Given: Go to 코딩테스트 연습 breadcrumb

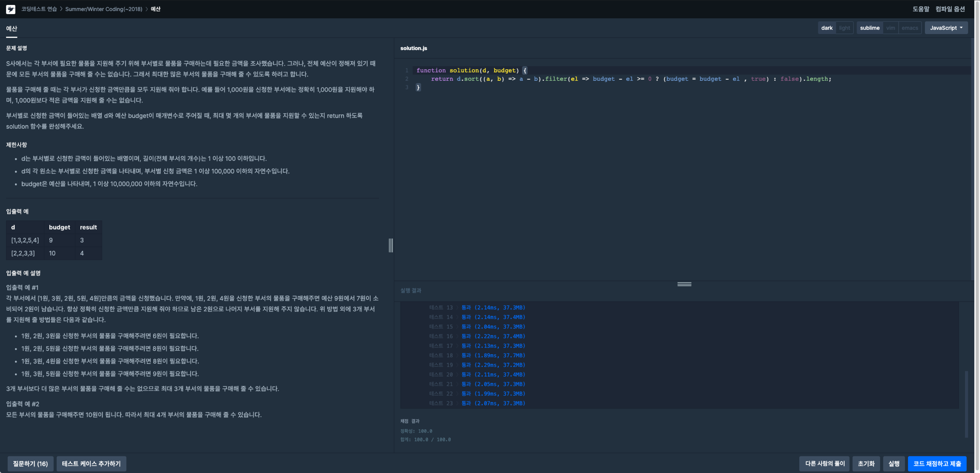Looking at the screenshot, I should [39, 9].
